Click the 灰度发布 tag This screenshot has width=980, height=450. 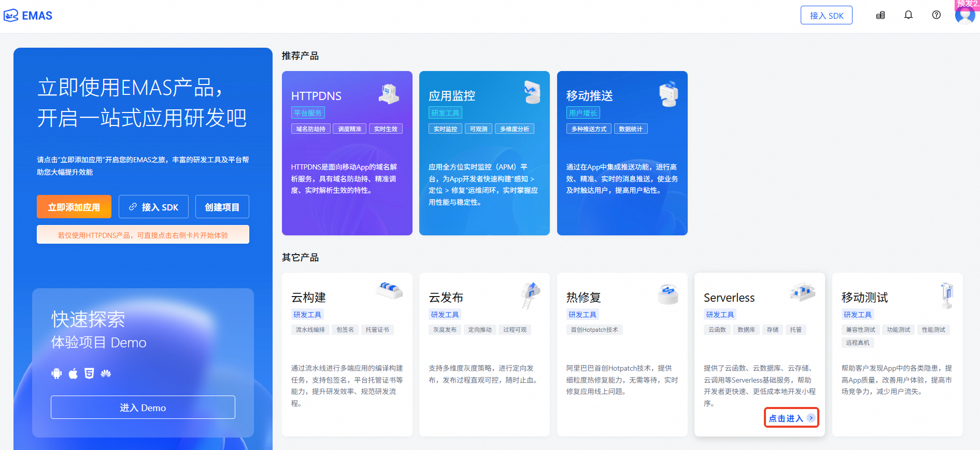pos(445,330)
